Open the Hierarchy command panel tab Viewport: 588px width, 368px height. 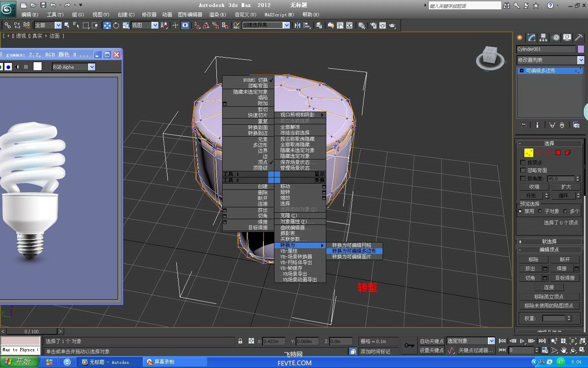click(543, 38)
